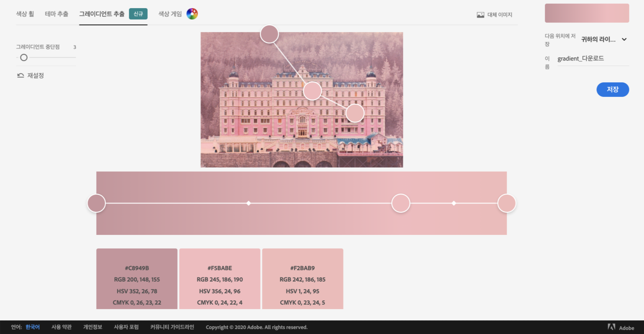Open the color game wheel icon
Image resolution: width=644 pixels, height=334 pixels.
coord(192,14)
